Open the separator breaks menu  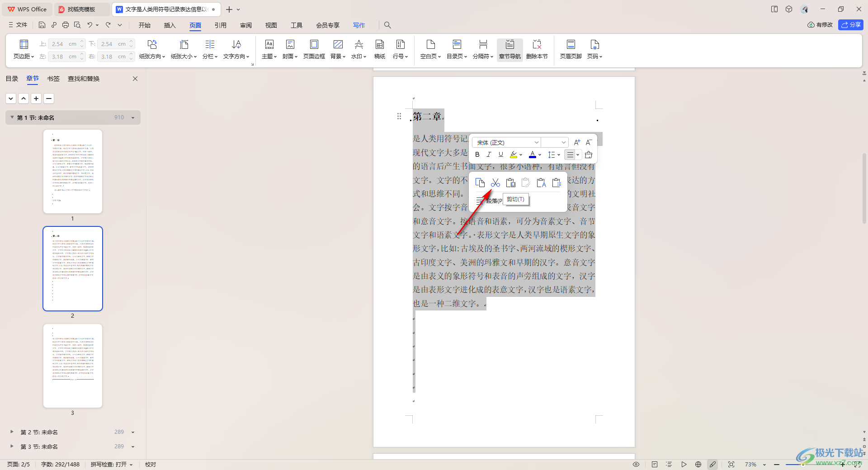point(483,49)
